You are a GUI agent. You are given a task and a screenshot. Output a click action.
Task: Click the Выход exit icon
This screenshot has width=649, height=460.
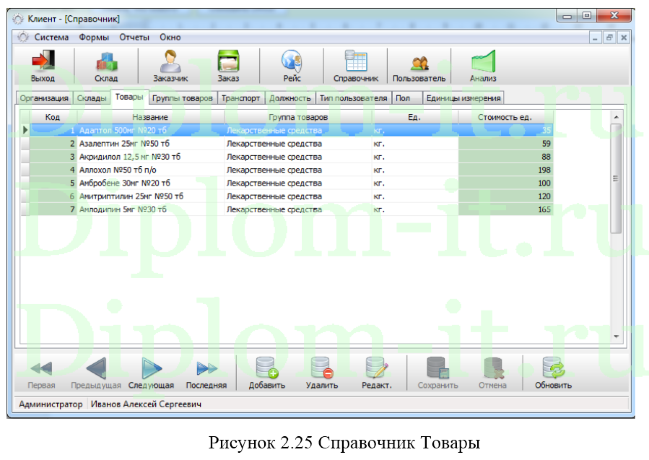click(x=42, y=65)
